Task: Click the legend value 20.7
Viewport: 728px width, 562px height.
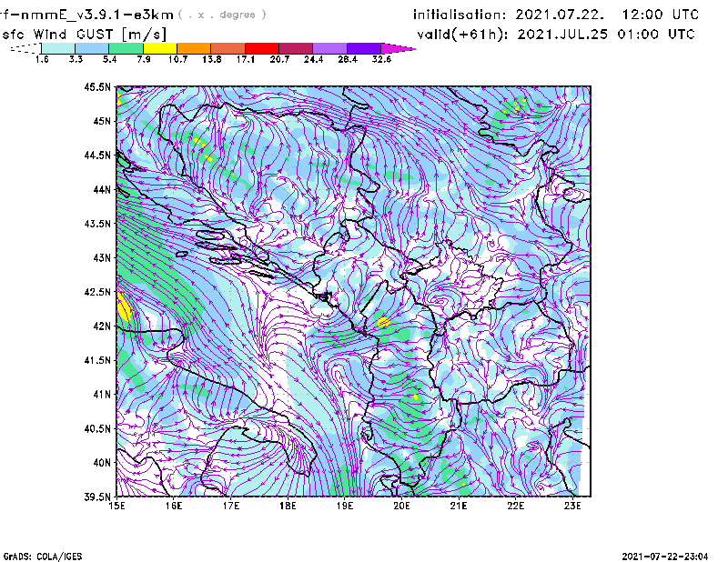Action: [x=279, y=59]
